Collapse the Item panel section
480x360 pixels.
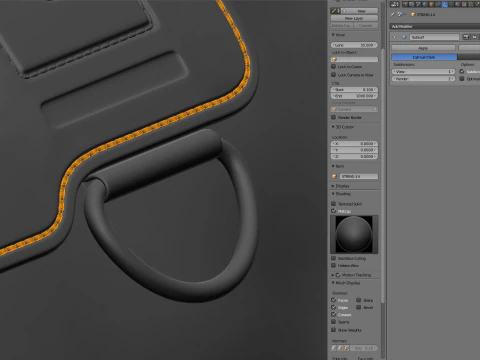[x=333, y=166]
